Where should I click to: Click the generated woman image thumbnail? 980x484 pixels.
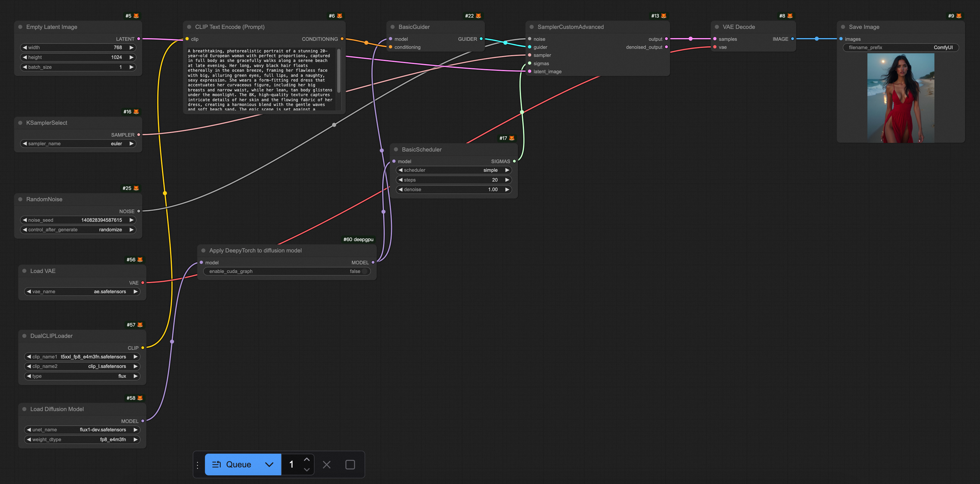900,98
